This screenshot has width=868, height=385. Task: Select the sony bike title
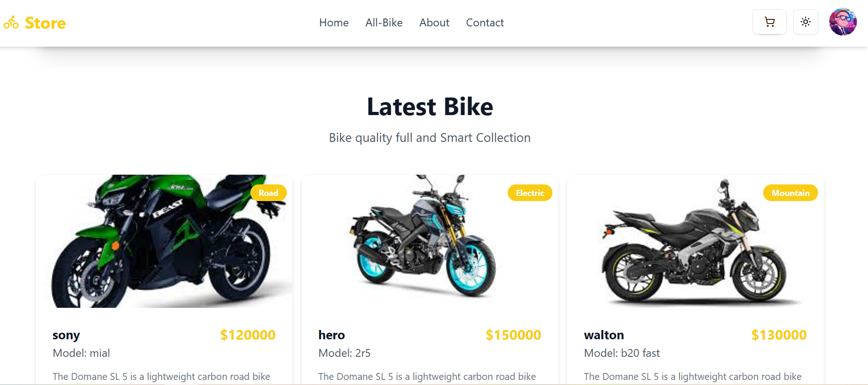(66, 335)
